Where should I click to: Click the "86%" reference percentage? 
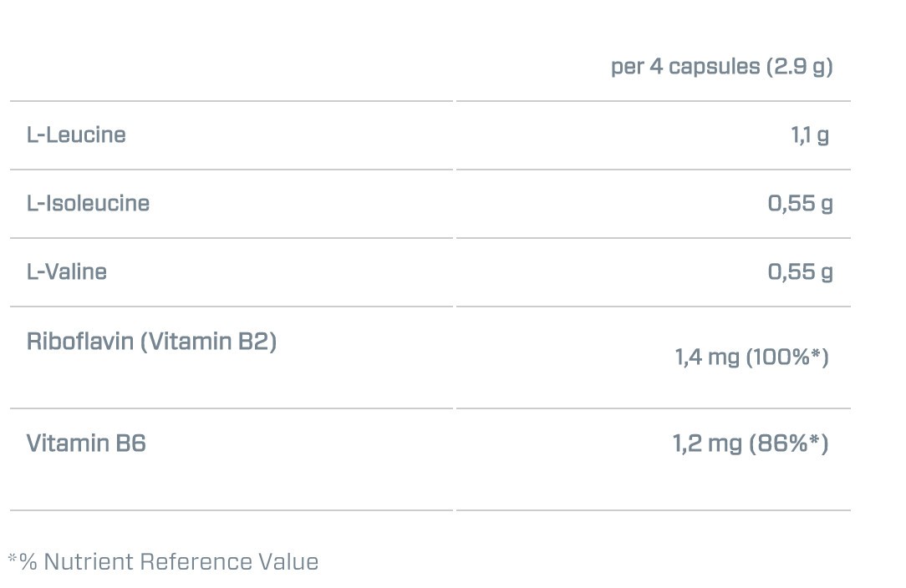tap(783, 444)
